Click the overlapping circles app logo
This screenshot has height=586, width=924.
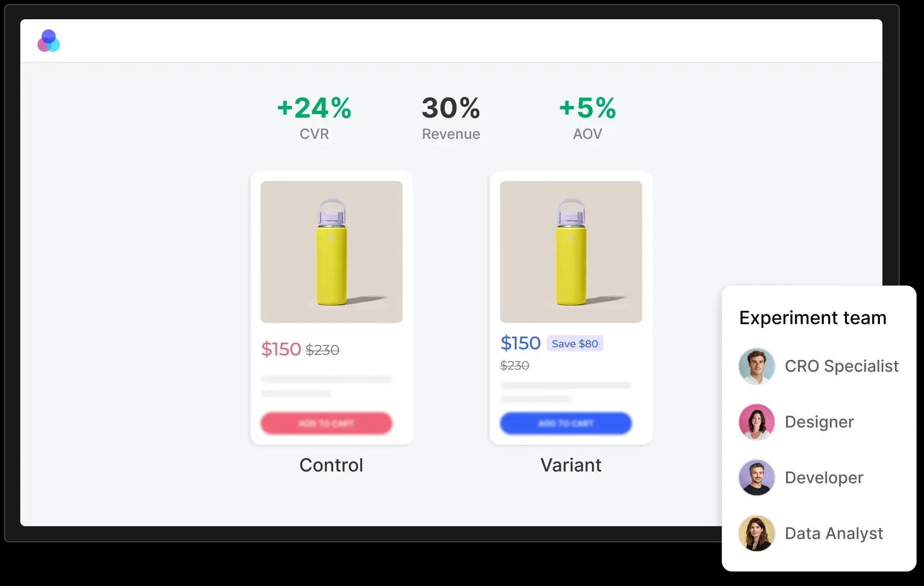[x=49, y=41]
